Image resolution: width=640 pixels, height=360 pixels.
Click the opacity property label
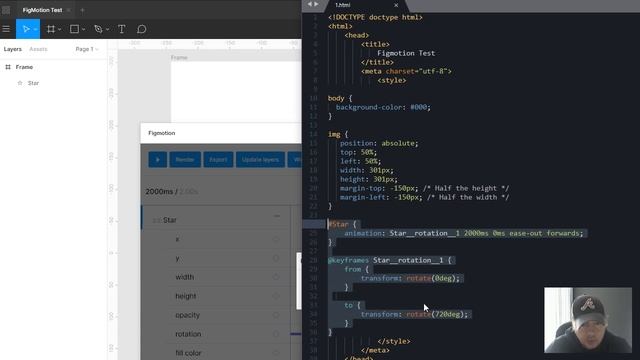tap(187, 315)
